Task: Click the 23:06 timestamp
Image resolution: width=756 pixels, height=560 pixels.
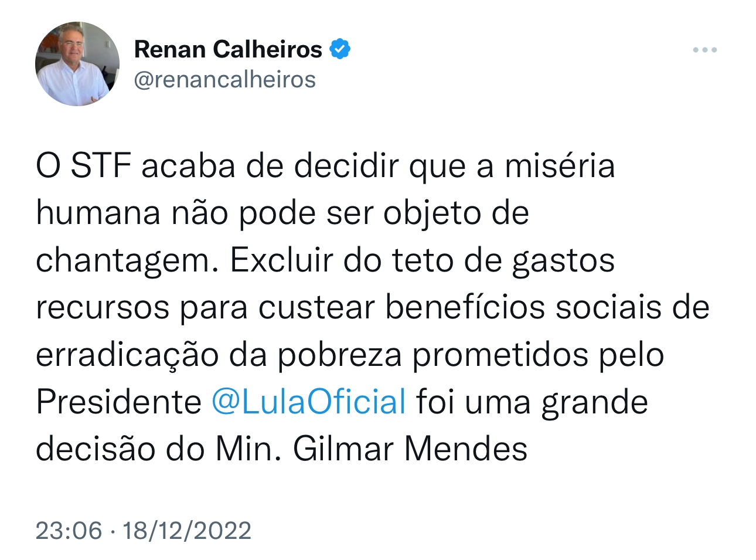Action: pos(69,531)
